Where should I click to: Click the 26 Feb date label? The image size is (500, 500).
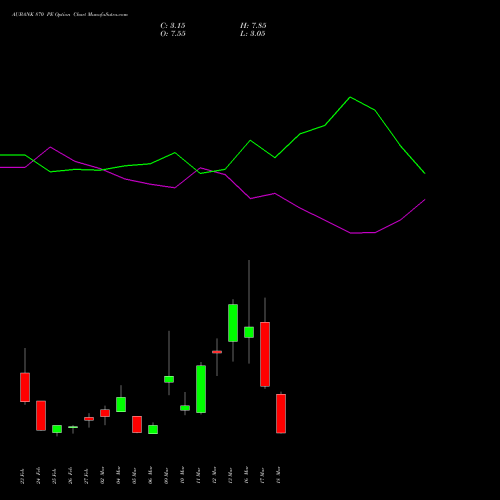tap(70, 476)
